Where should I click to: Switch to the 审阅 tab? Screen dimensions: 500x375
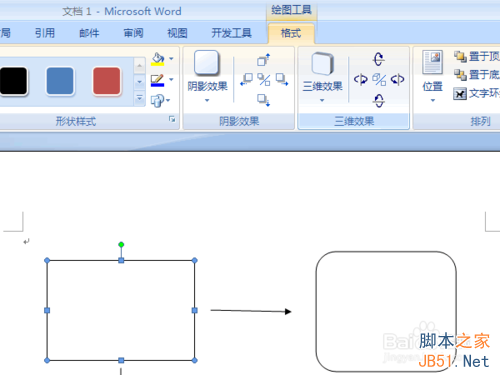tap(133, 33)
